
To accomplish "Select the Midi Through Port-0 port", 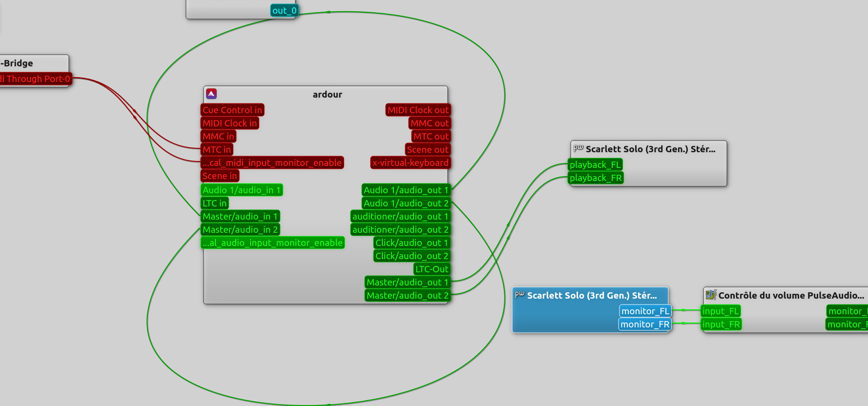I will click(x=35, y=79).
